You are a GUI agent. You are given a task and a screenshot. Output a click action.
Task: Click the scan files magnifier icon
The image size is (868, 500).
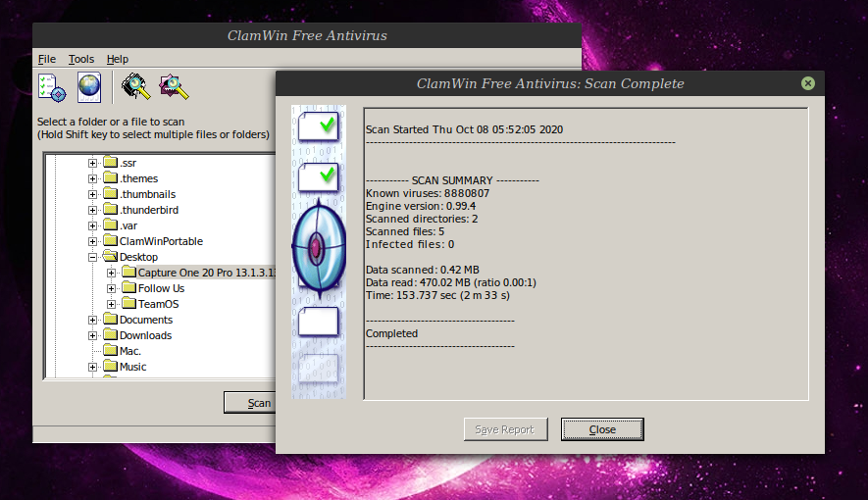click(174, 87)
